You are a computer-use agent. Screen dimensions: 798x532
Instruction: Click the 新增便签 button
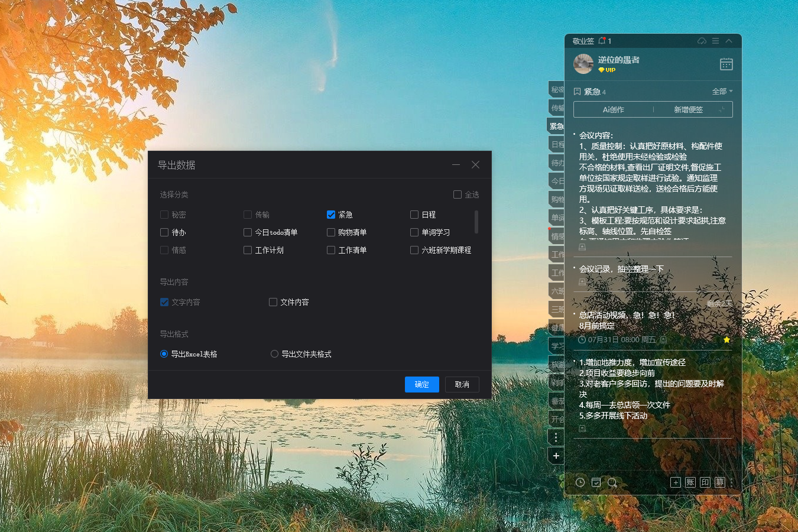(x=688, y=109)
